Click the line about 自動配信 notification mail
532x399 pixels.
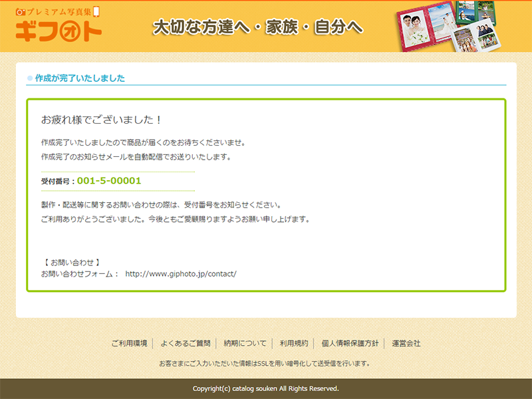click(136, 157)
